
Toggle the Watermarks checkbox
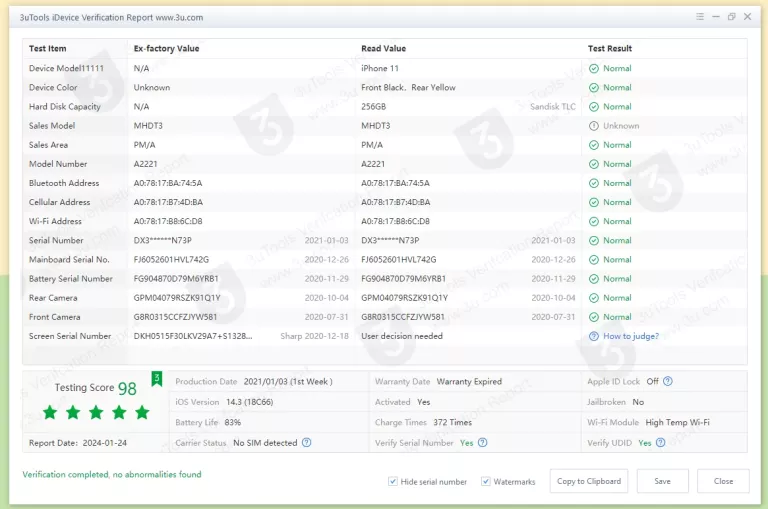(x=485, y=481)
